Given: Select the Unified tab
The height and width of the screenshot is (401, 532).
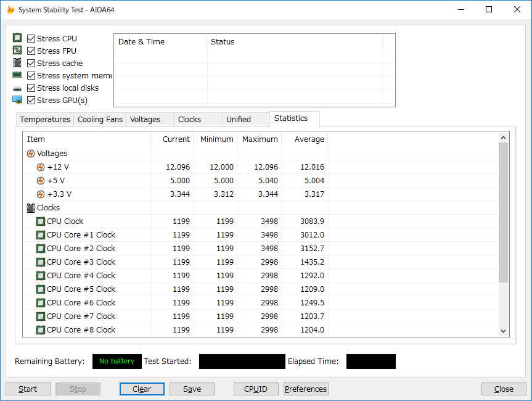Looking at the screenshot, I should coord(246,120).
